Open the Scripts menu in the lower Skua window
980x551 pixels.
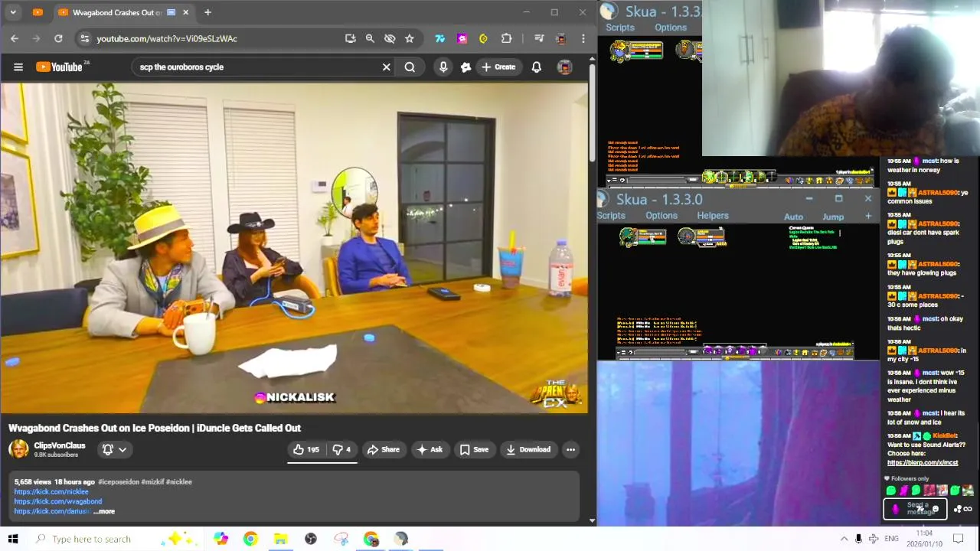pyautogui.click(x=611, y=216)
